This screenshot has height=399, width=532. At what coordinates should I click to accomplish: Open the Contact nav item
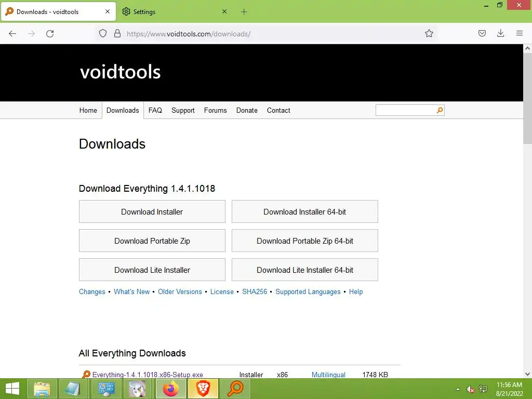point(278,110)
